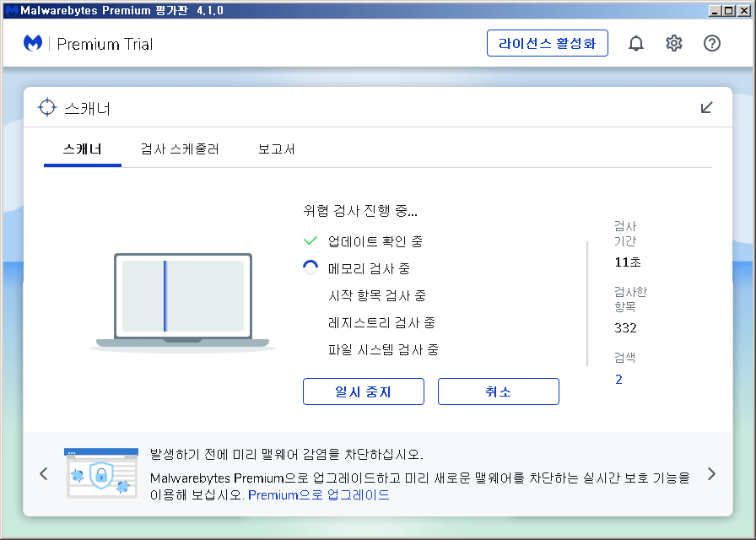This screenshot has height=540, width=756.
Task: Click the detection count 2
Action: [618, 380]
